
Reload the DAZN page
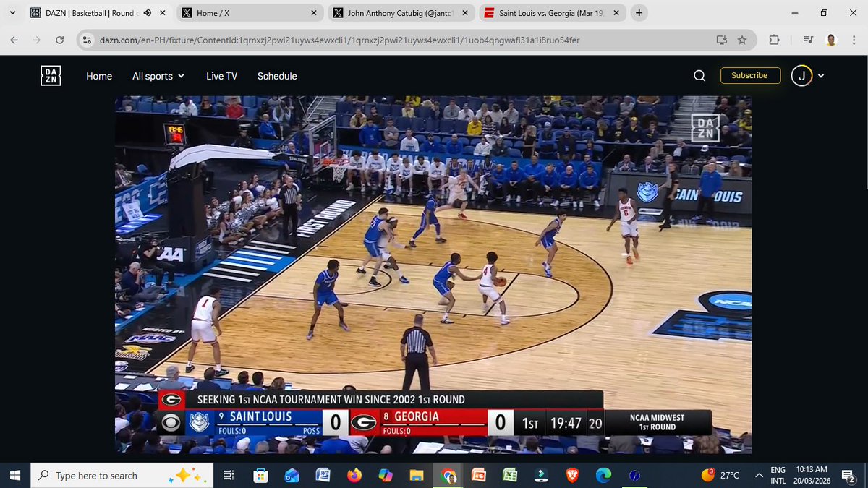pyautogui.click(x=59, y=40)
